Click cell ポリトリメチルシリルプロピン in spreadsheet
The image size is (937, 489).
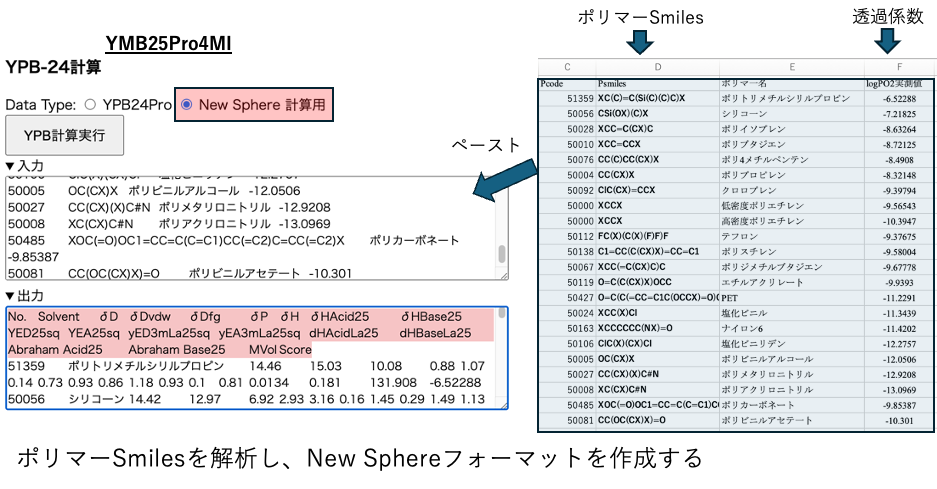tap(792, 98)
